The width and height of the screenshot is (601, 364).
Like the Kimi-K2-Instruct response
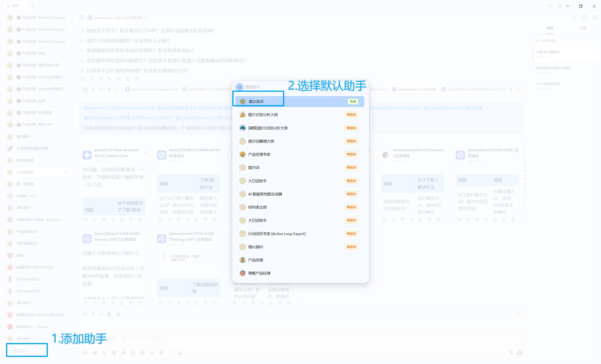pyautogui.click(x=420, y=219)
